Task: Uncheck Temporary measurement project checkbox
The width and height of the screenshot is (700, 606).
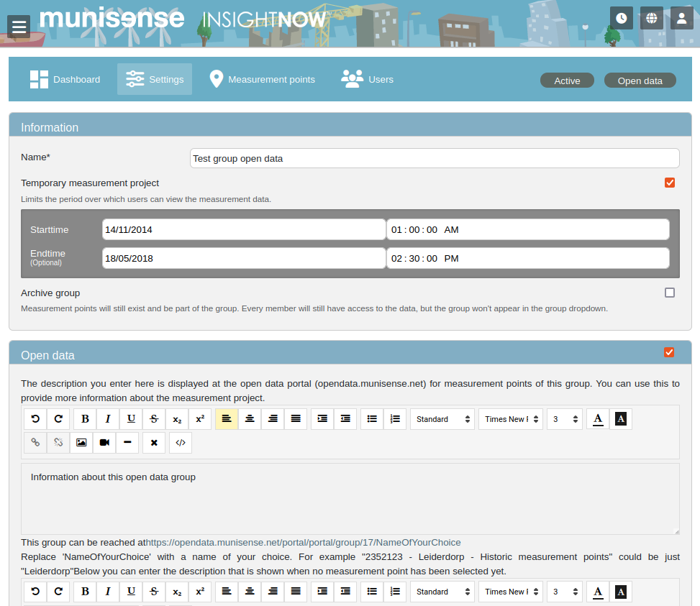Action: pyautogui.click(x=670, y=183)
